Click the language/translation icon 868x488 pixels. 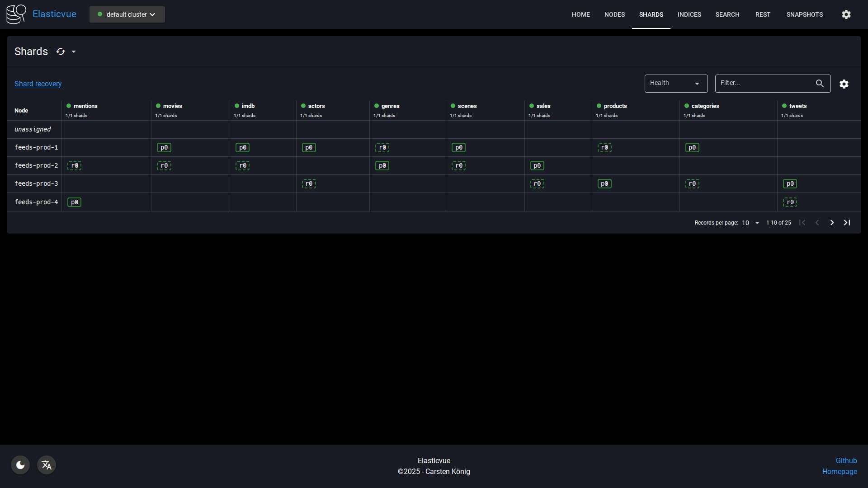click(47, 465)
